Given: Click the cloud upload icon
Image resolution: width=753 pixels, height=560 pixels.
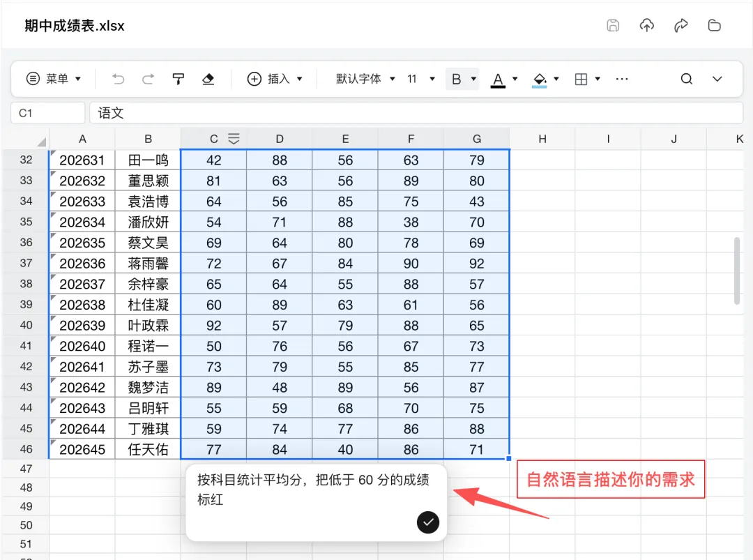Looking at the screenshot, I should [647, 25].
